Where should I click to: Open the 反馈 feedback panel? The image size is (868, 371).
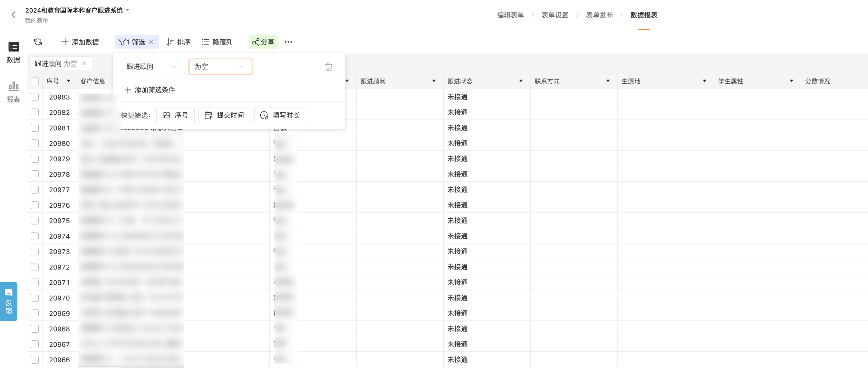[x=9, y=301]
